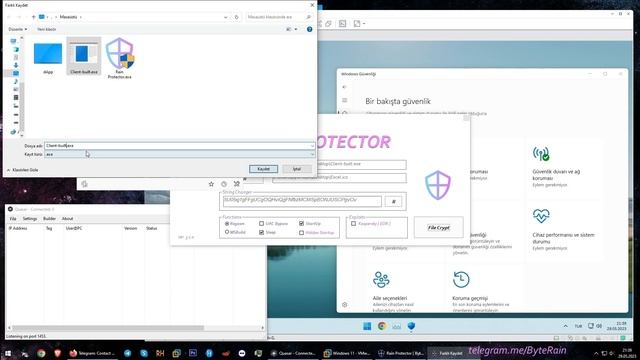Click the String Changer text field

coord(302,200)
